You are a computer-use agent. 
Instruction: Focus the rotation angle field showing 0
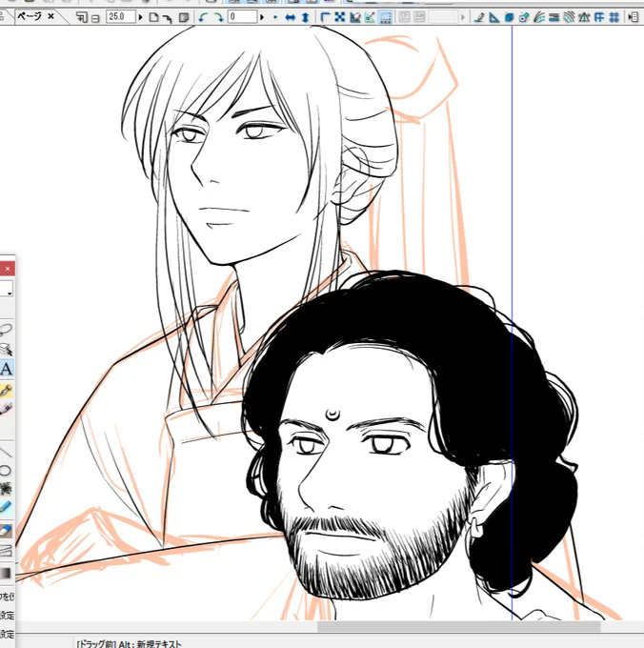pos(242,17)
